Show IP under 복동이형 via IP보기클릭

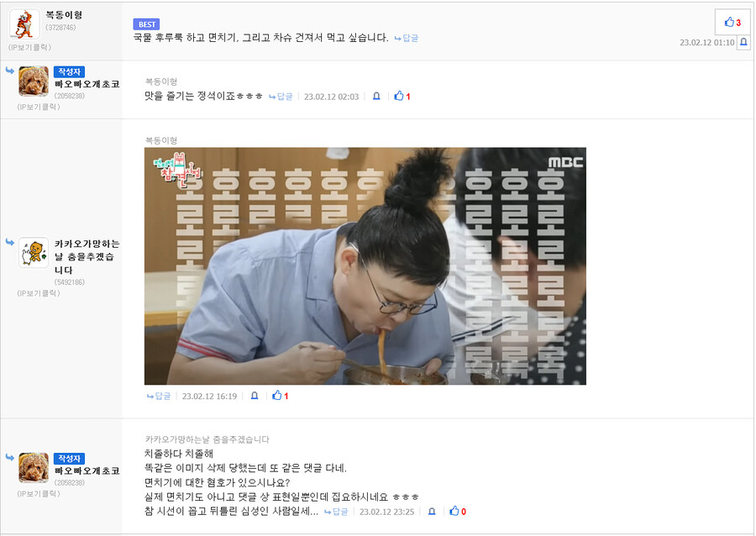[x=29, y=47]
